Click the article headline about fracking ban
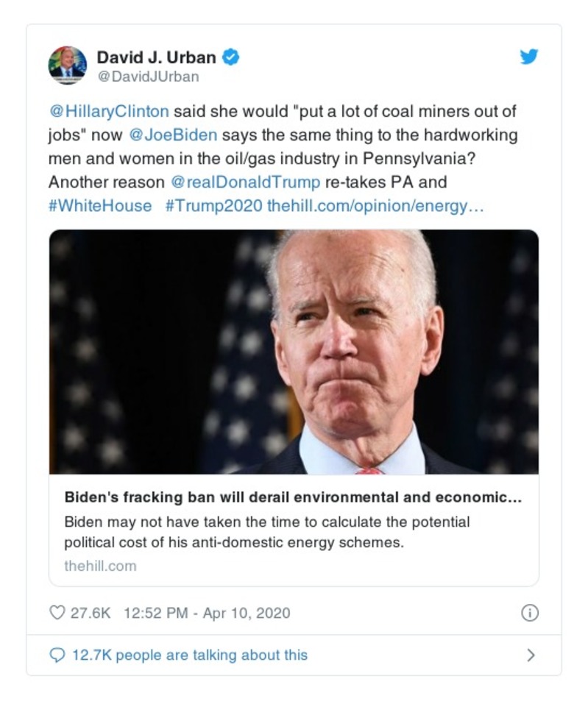 (x=293, y=497)
